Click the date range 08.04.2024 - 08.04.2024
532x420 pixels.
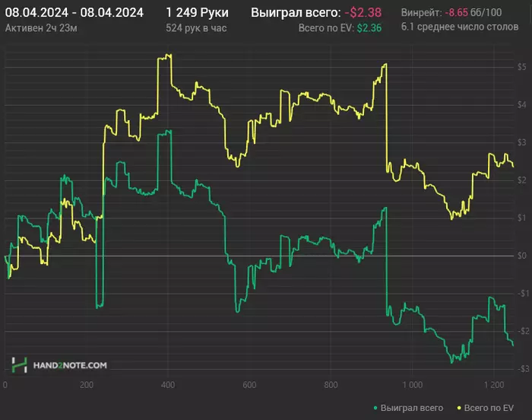tap(74, 12)
